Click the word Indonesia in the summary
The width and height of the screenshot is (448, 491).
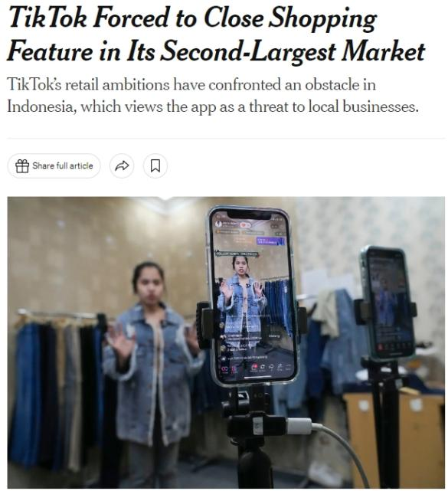click(41, 106)
